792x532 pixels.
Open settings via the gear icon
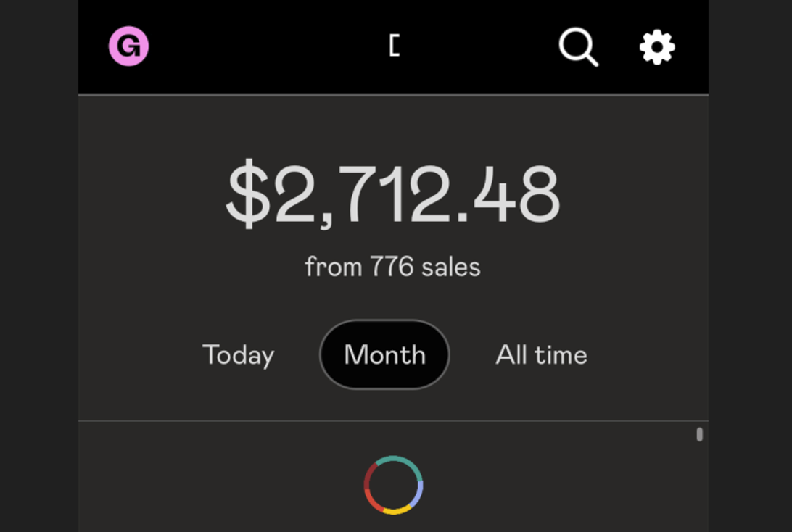(657, 47)
